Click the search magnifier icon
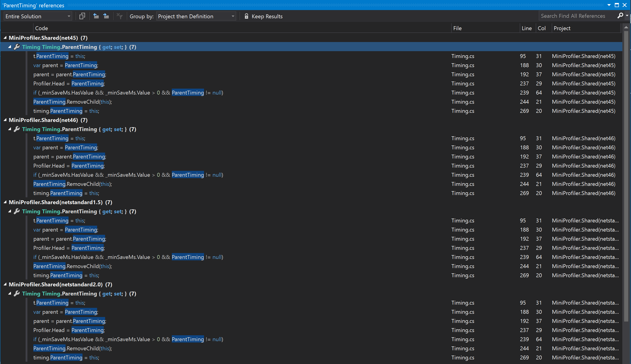The height and width of the screenshot is (364, 631). pos(620,16)
